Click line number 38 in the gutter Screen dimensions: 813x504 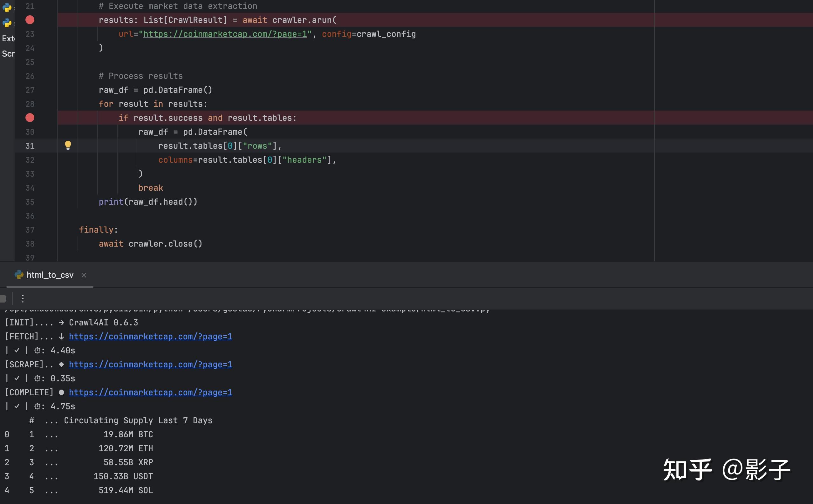point(30,244)
